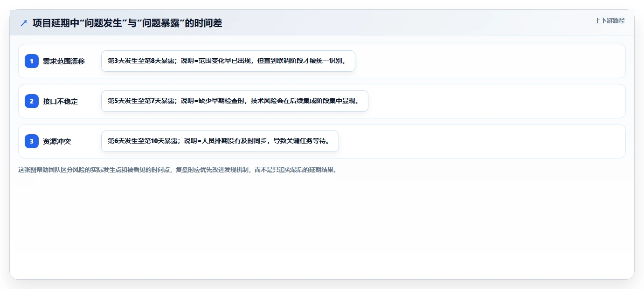Click the footer note beginning 这张图帮助团队区分风险

click(x=177, y=170)
